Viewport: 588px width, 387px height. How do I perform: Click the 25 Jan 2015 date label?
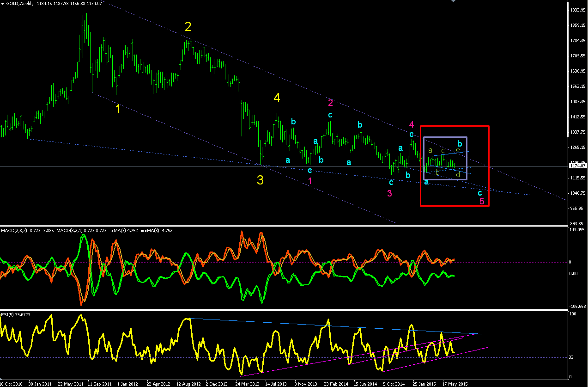click(424, 384)
